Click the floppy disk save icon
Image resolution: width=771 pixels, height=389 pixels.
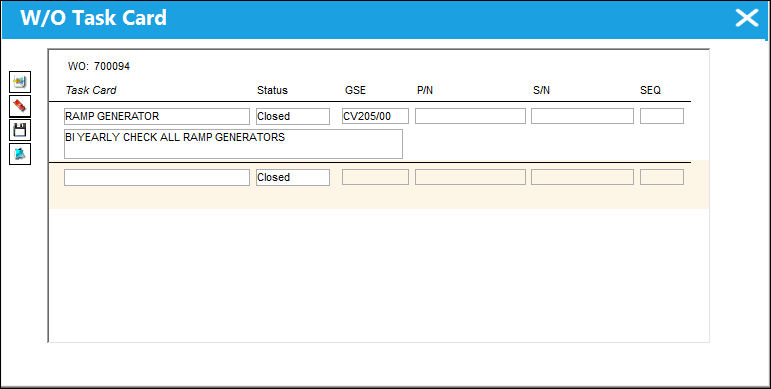pyautogui.click(x=20, y=130)
